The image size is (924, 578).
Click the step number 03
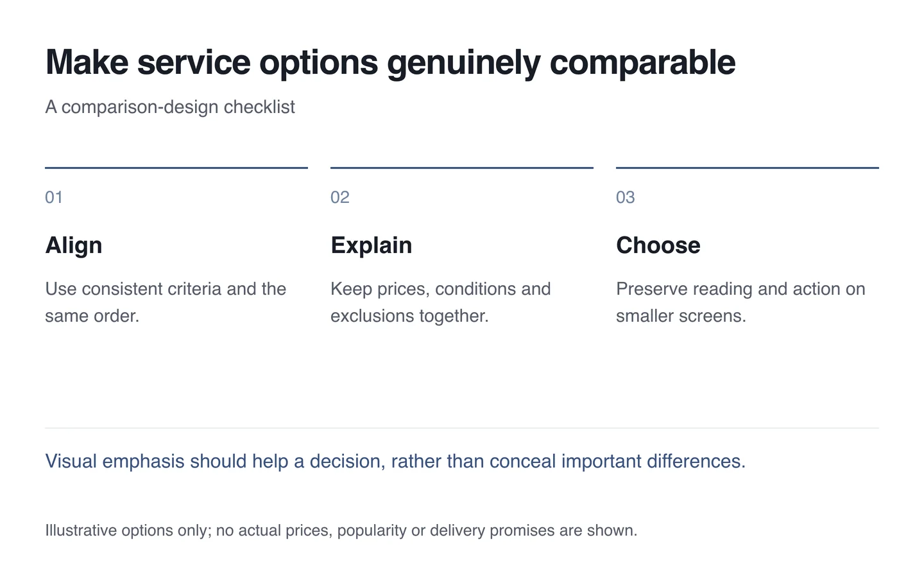pyautogui.click(x=626, y=197)
